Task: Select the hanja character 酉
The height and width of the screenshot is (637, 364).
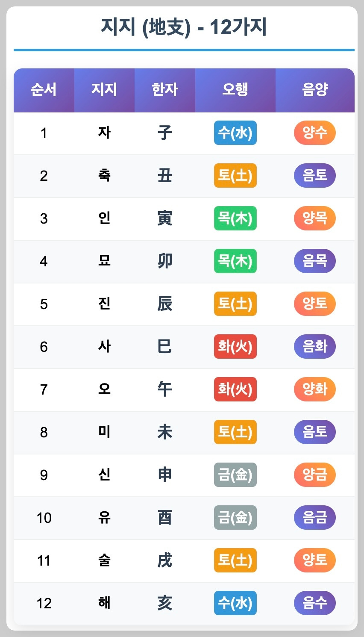Action: [165, 517]
